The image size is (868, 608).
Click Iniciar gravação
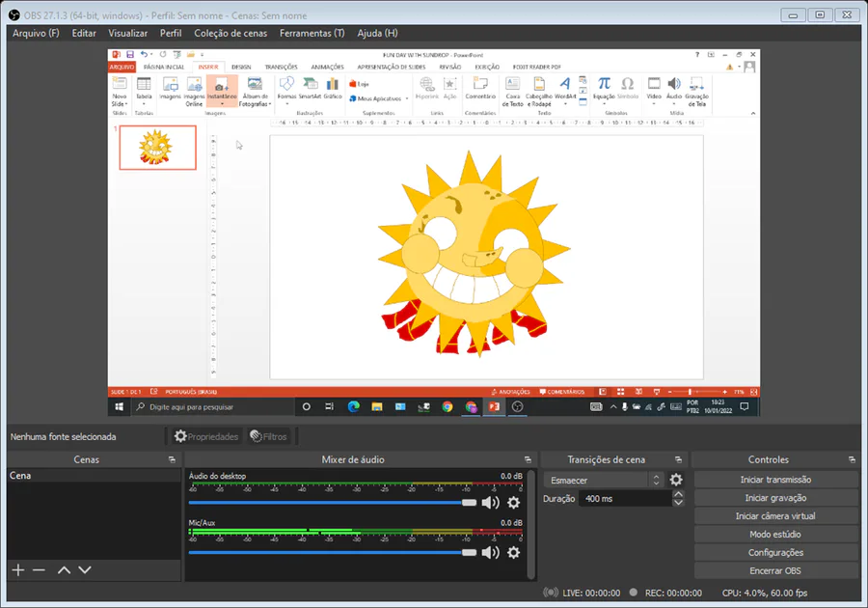click(x=775, y=498)
